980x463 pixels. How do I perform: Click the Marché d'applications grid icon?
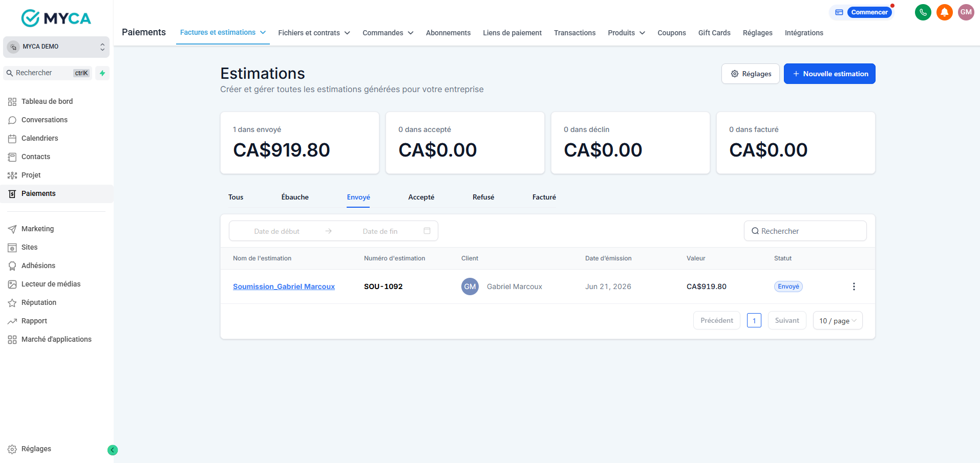coord(12,340)
